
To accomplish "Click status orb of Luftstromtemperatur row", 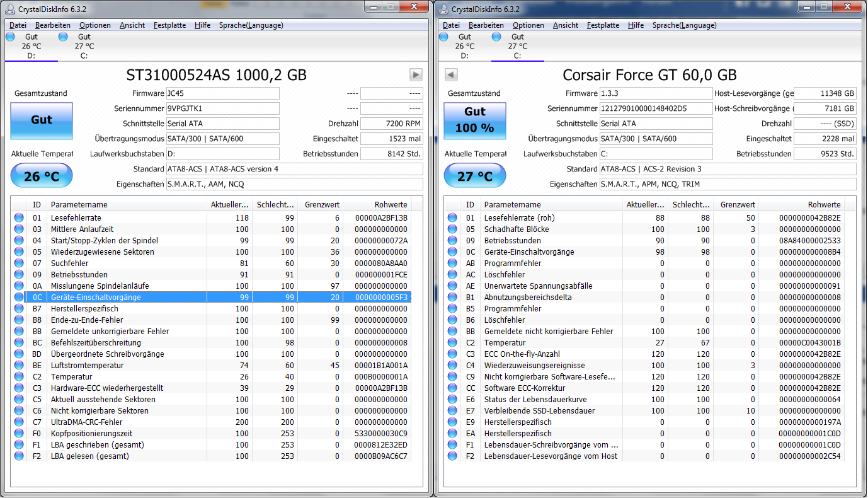I will [x=19, y=366].
